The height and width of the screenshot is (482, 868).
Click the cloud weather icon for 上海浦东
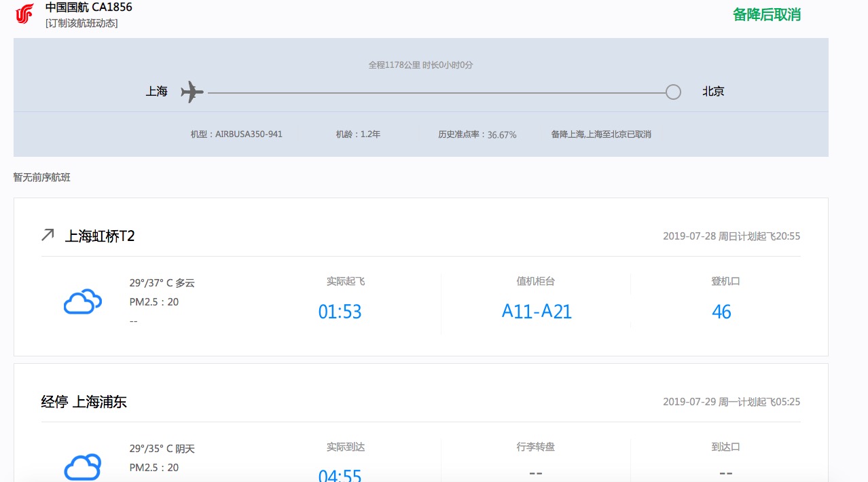click(82, 466)
